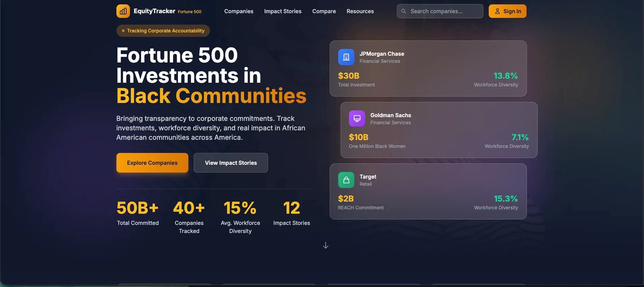This screenshot has height=287, width=644.
Task: Open the Companies nav menu
Action: 239,11
